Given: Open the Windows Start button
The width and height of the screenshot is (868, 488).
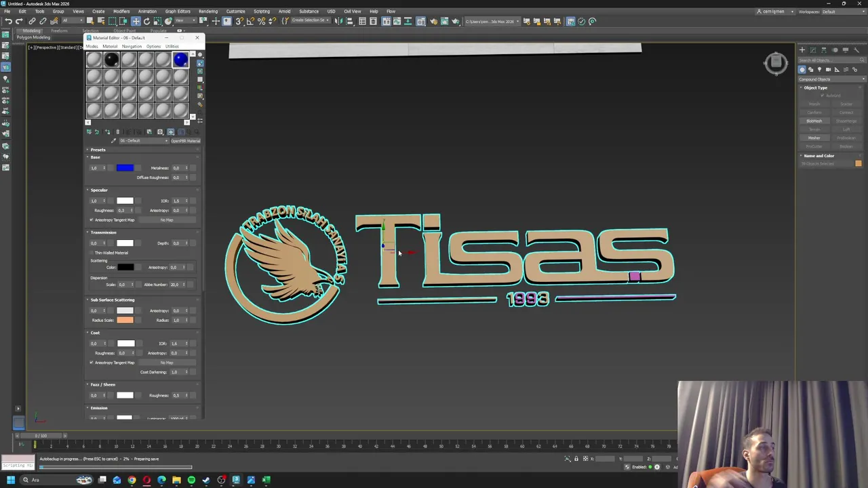Looking at the screenshot, I should point(10,480).
